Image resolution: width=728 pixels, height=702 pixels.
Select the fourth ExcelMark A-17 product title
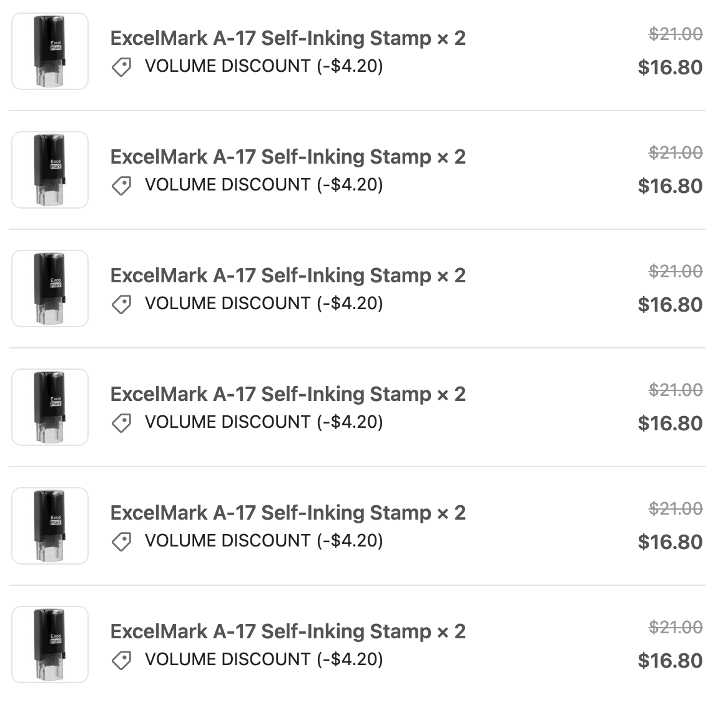click(288, 394)
